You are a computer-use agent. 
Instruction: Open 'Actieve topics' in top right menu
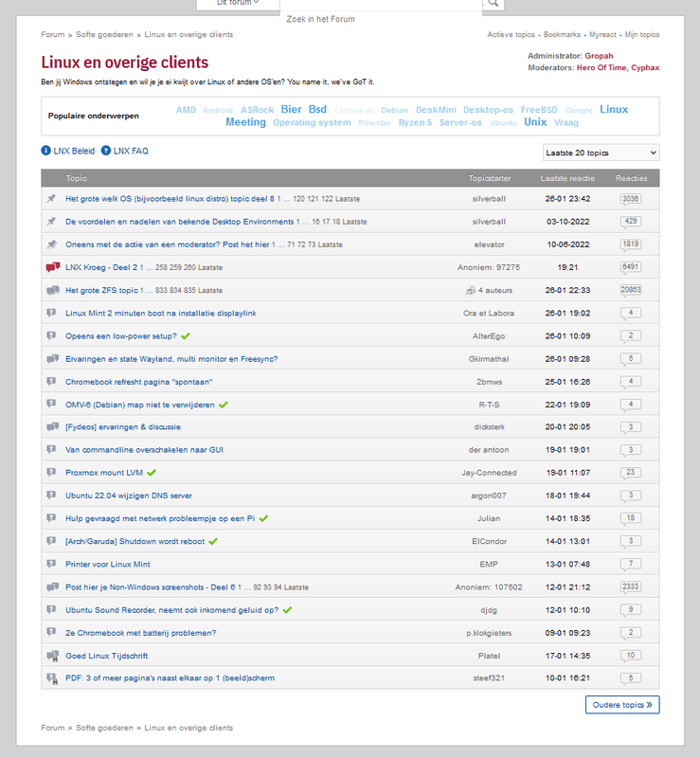[511, 35]
